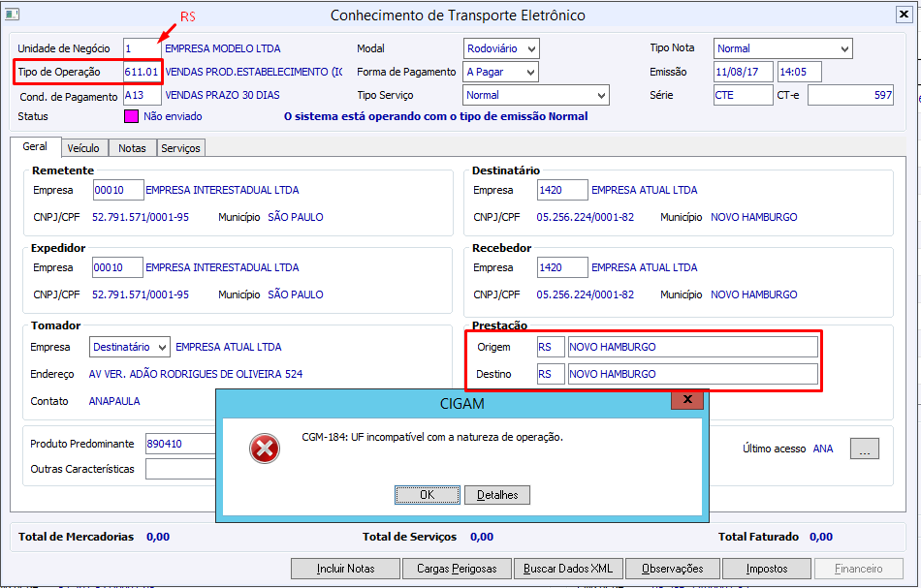
Task: Click the window icon in the title bar
Action: point(12,15)
